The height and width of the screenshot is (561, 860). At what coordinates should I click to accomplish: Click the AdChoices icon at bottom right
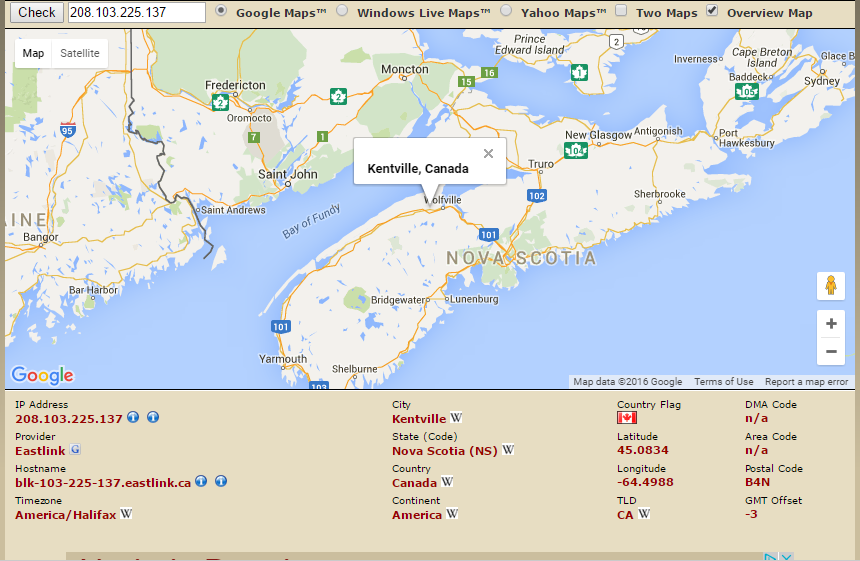771,557
